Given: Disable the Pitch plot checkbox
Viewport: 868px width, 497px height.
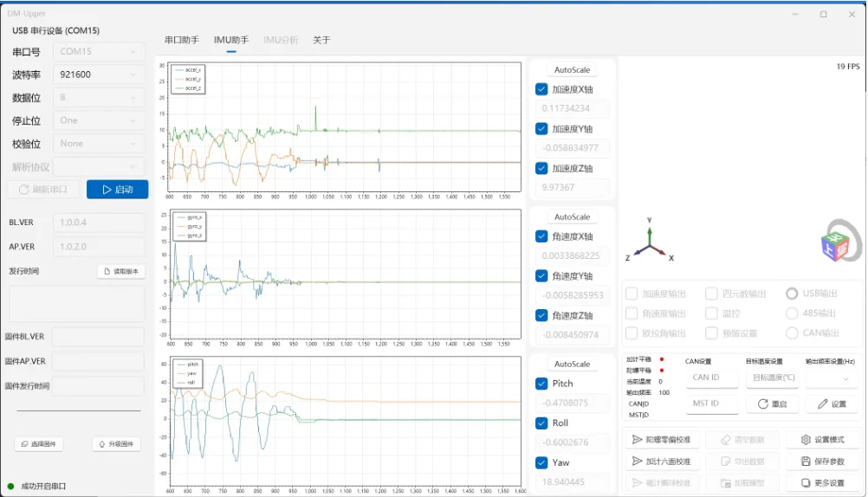Looking at the screenshot, I should click(x=541, y=384).
